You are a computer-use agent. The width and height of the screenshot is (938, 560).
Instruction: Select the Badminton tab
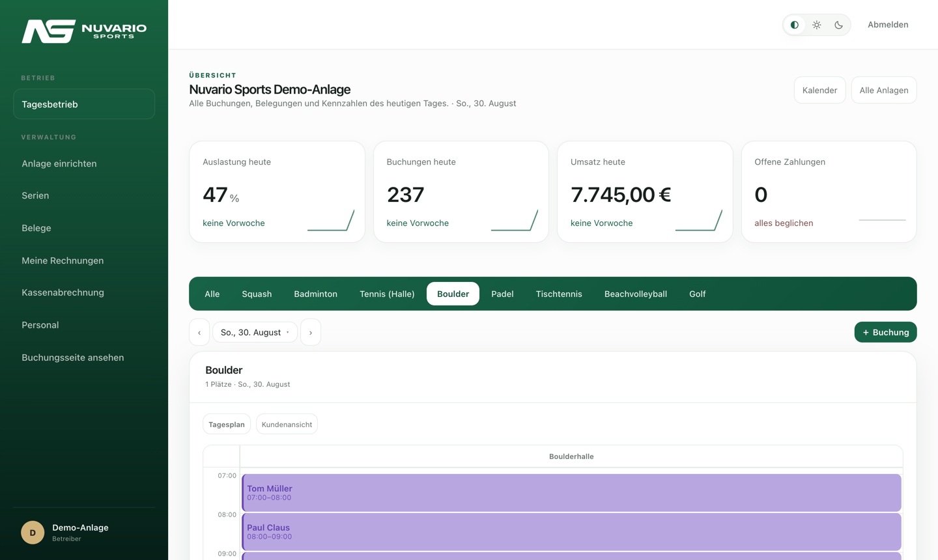[316, 294]
